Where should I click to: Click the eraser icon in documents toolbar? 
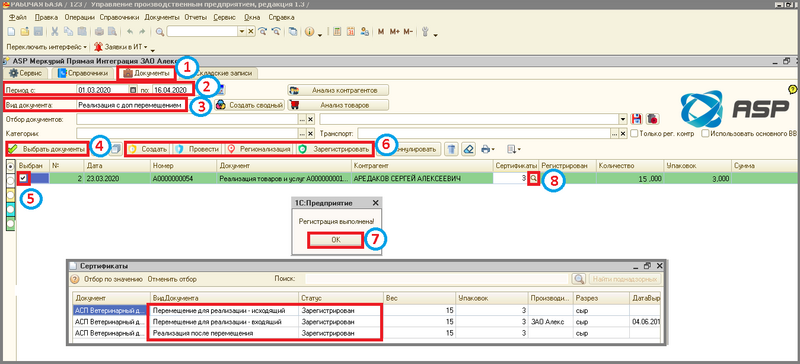click(469, 149)
